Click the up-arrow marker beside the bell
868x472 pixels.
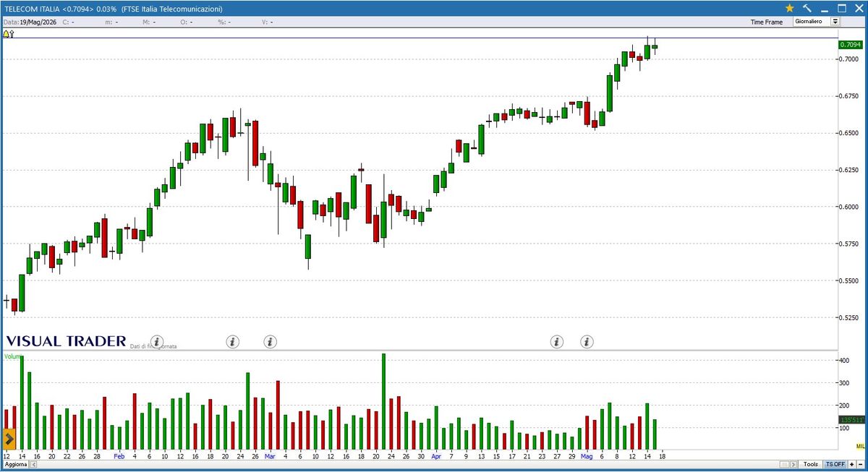click(x=12, y=33)
